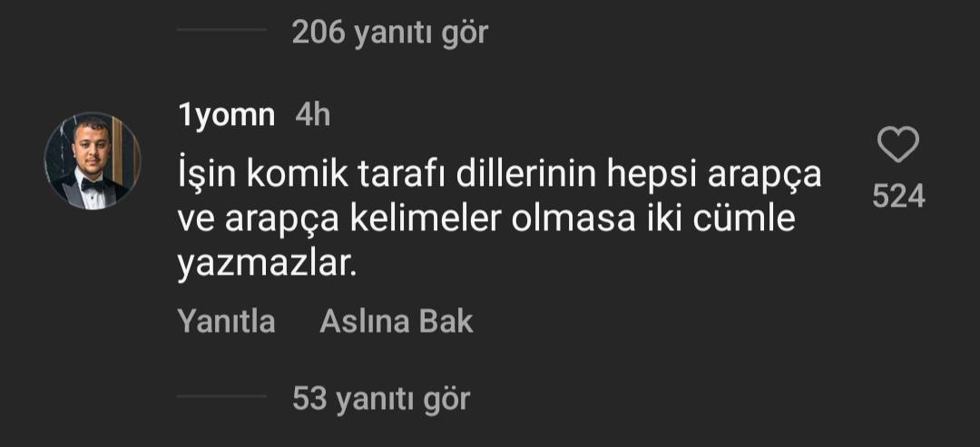Viewport: 980px width, 447px height.
Task: Expand the 53 yanıtı gör replies
Action: [380, 398]
